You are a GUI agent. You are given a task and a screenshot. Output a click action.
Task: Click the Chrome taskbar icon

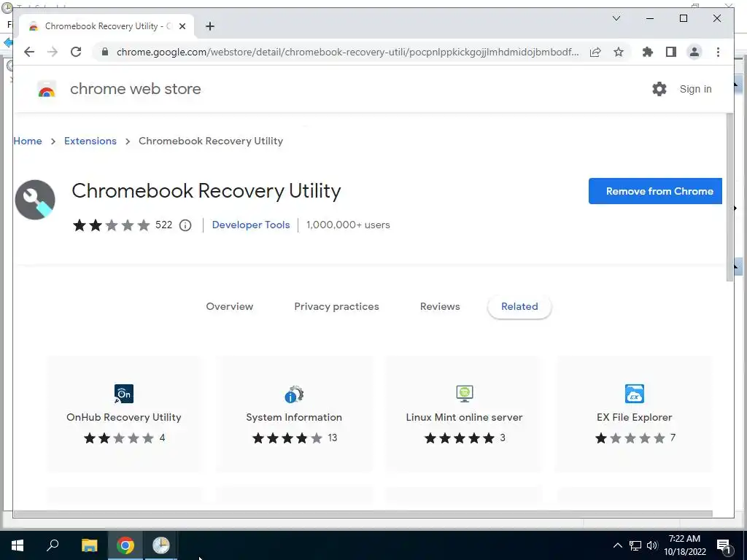click(125, 545)
